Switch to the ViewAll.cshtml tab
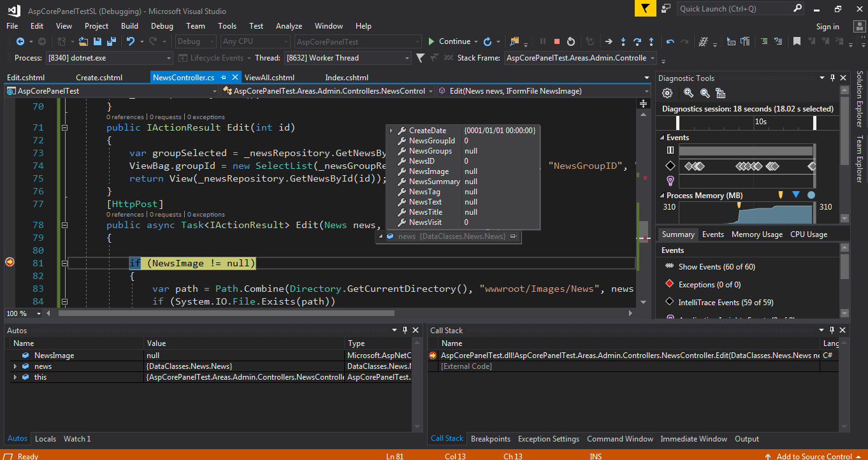 (270, 77)
